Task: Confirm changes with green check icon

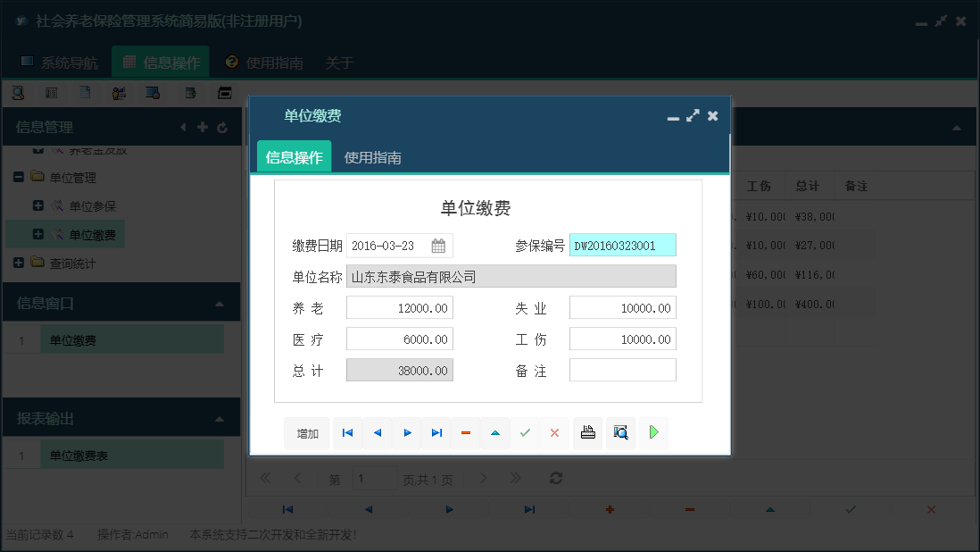Action: click(x=525, y=432)
